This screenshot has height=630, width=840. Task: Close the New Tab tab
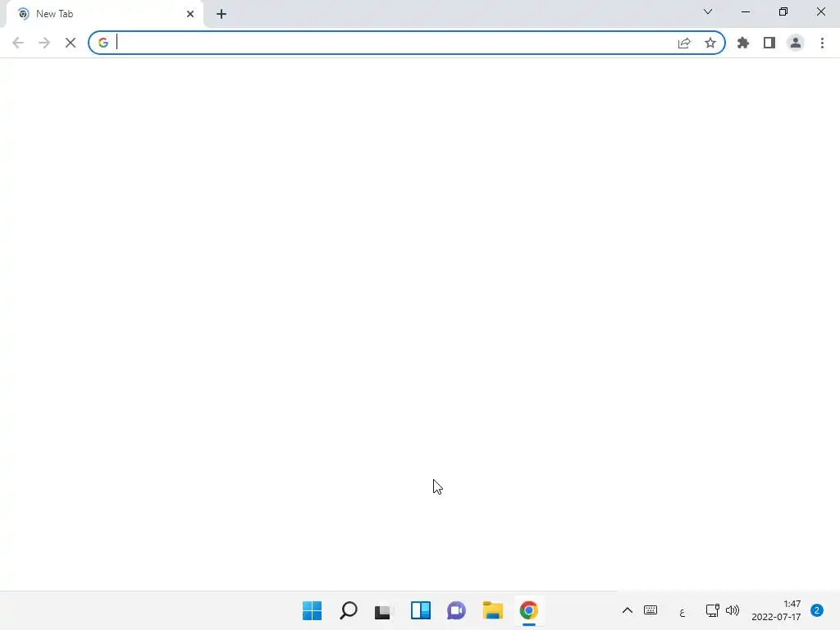[x=190, y=14]
